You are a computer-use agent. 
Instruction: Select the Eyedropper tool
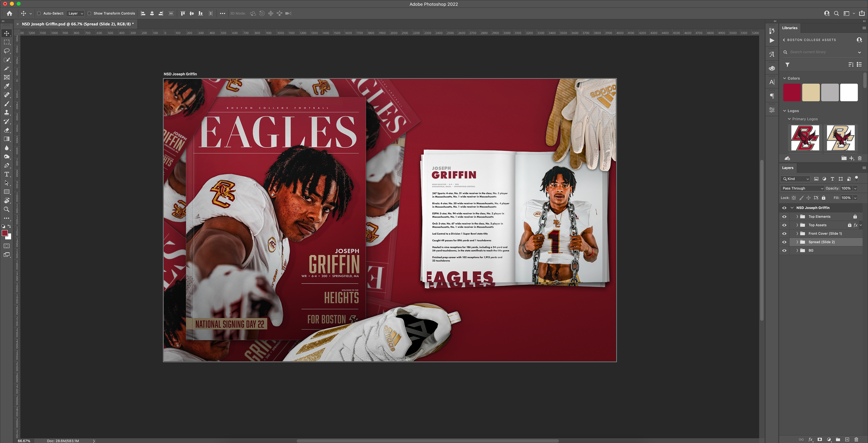click(7, 86)
